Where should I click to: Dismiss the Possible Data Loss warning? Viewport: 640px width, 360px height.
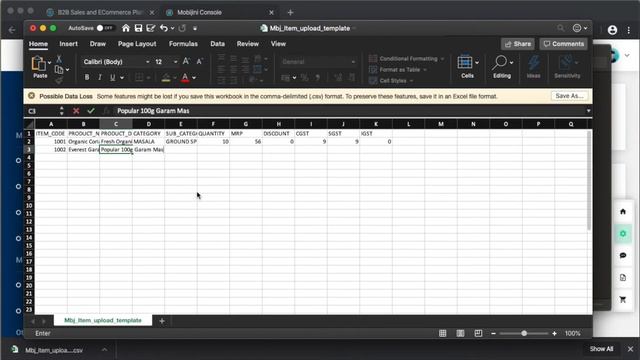point(31,96)
